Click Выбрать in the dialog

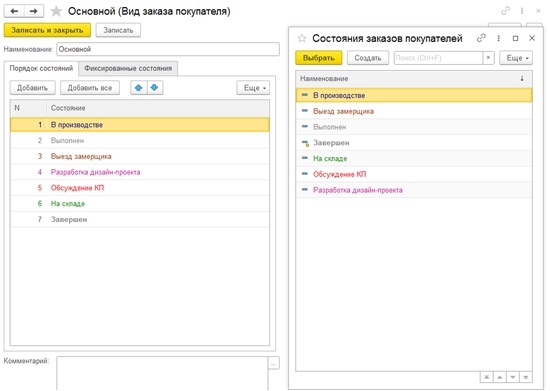pos(318,58)
